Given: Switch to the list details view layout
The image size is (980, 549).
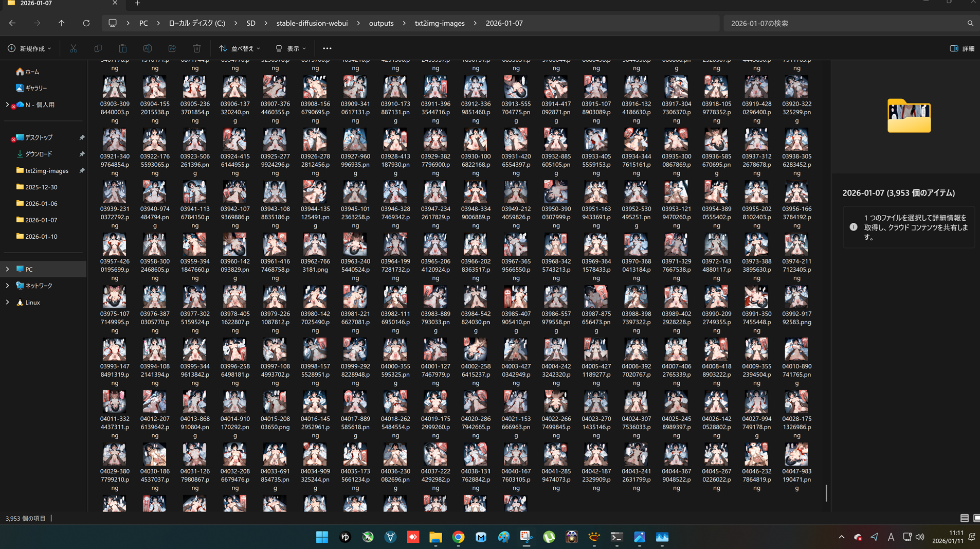Looking at the screenshot, I should (x=964, y=518).
